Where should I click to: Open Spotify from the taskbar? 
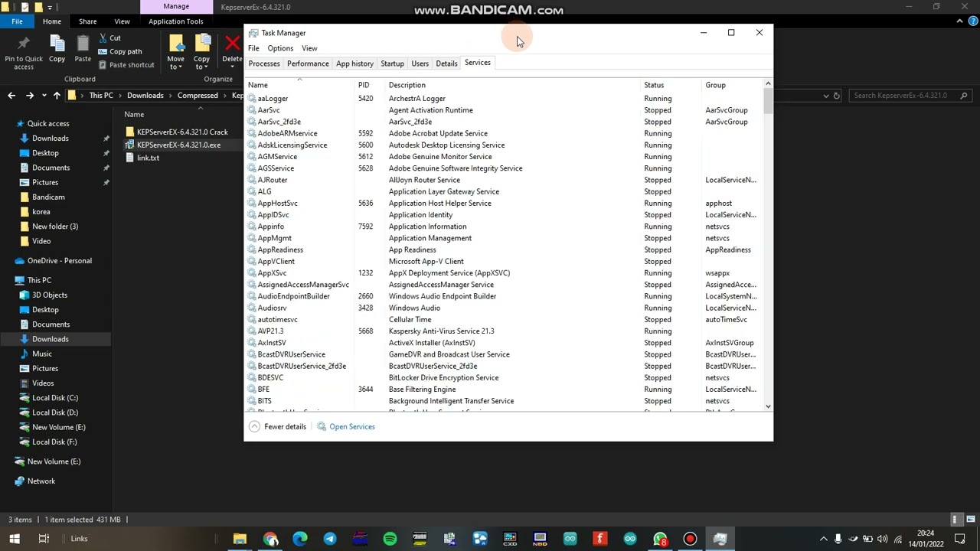click(390, 539)
